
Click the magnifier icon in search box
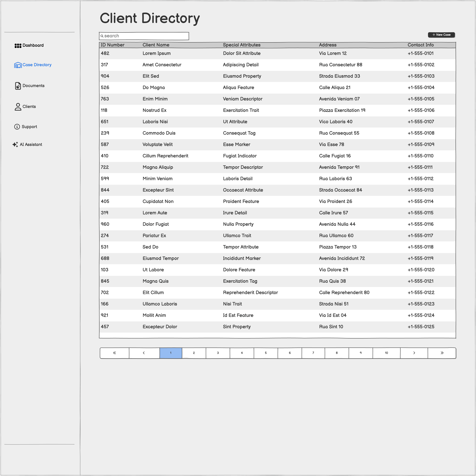102,36
